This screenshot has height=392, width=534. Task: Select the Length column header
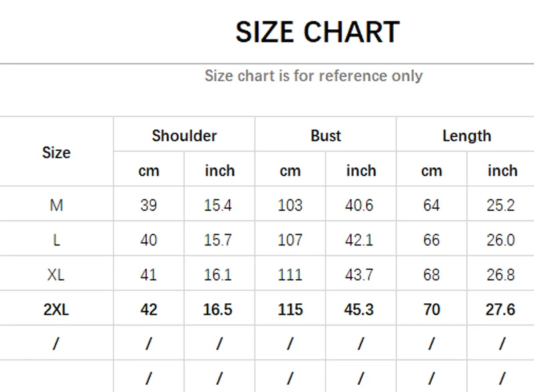467,136
